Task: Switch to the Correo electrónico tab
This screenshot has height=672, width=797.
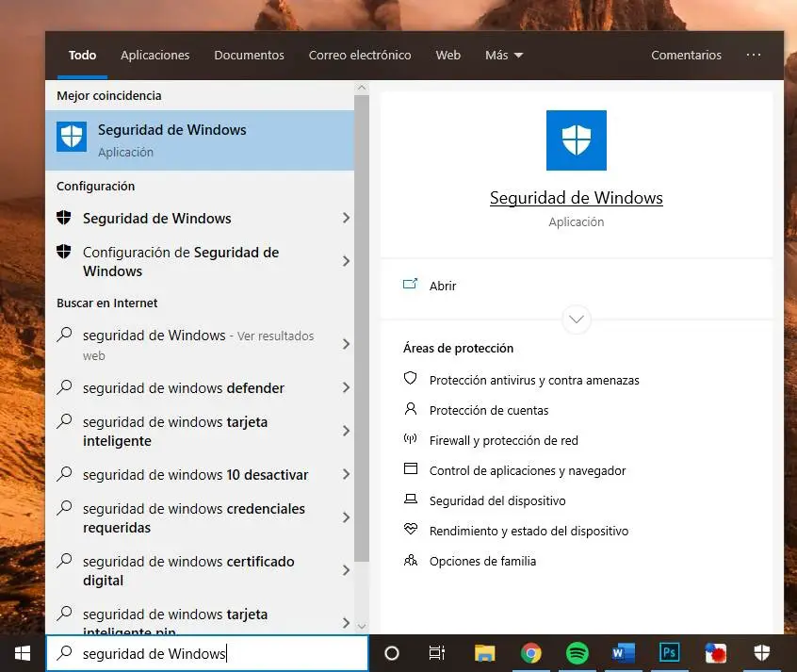Action: (x=360, y=55)
